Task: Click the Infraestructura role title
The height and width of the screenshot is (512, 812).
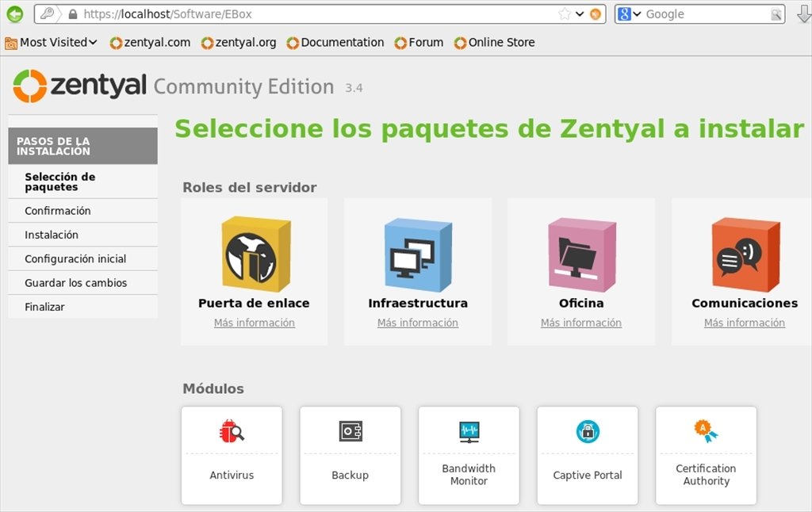Action: click(x=418, y=304)
